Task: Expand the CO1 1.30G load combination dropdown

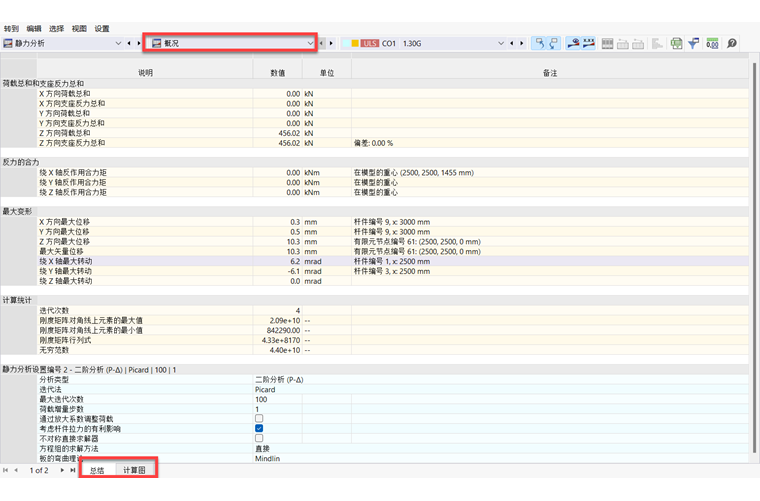Action: 501,43
